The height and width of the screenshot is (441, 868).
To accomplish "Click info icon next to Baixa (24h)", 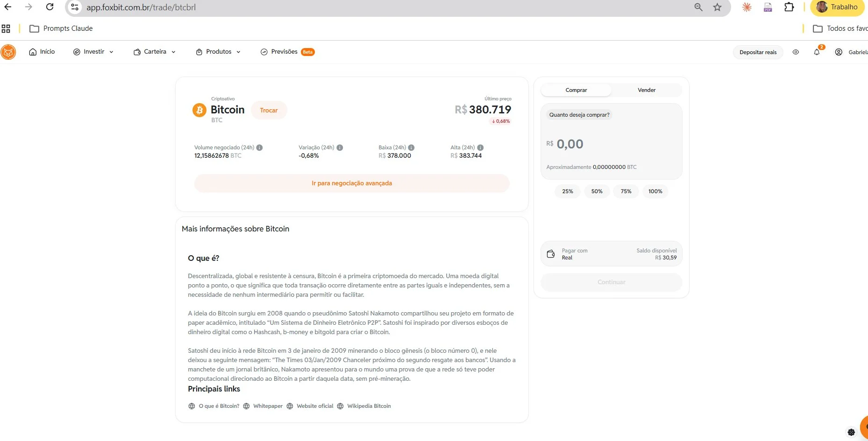I will [411, 147].
